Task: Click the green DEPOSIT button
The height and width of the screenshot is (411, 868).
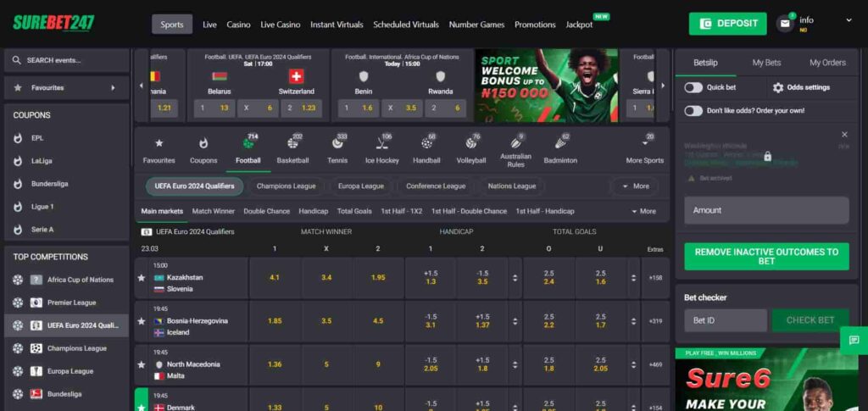Action: [x=727, y=24]
